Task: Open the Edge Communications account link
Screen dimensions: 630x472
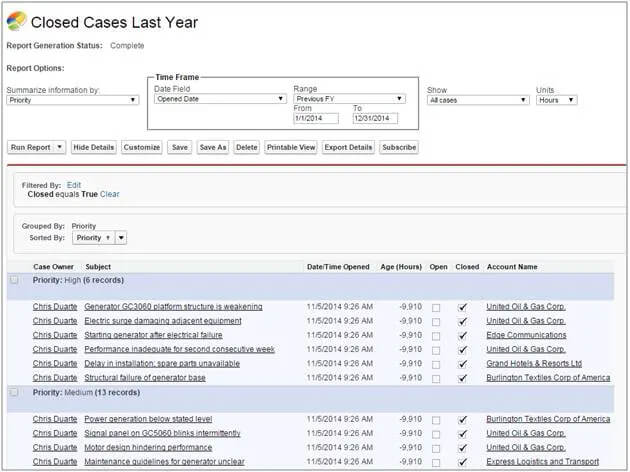Action: 526,335
